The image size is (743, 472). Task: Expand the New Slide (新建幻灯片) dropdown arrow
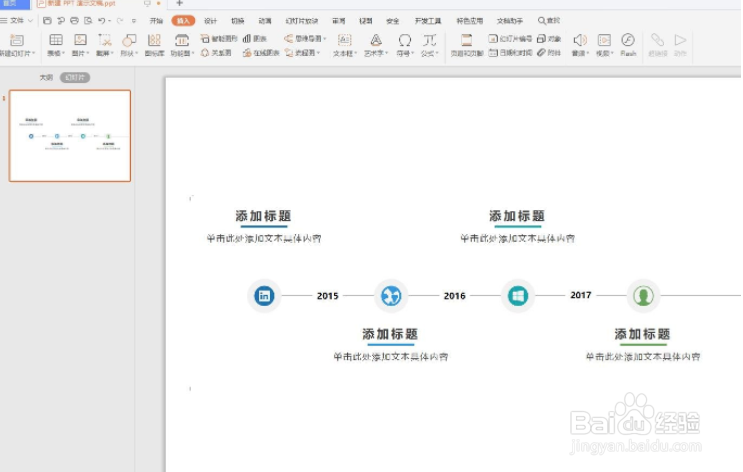click(34, 53)
